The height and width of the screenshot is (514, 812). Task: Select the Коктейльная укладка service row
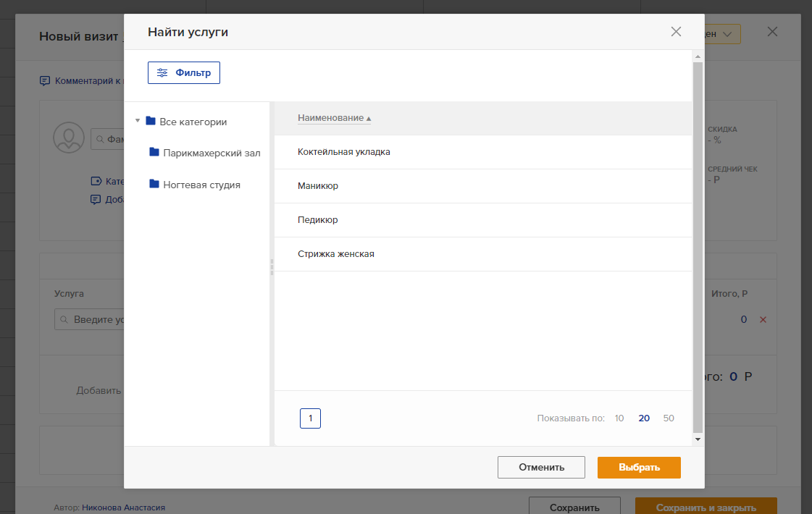point(482,152)
